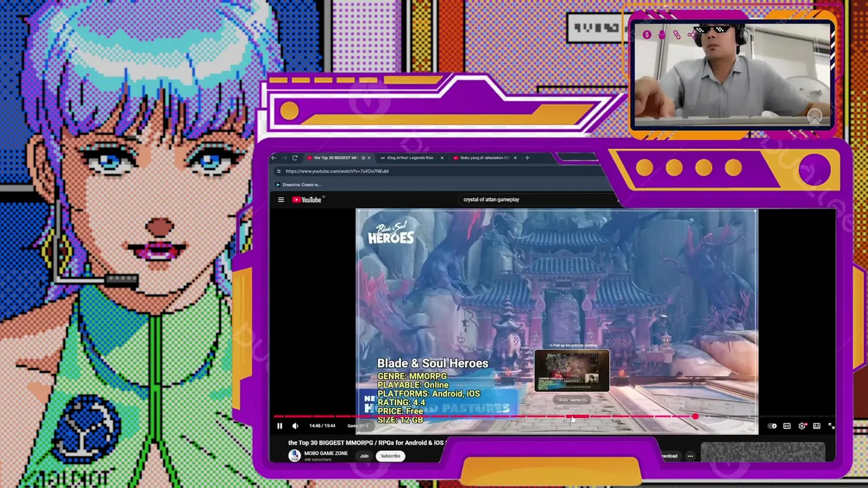Screen dimensions: 868x488
Task: Open the MOBO GAME ZONE channel avatar
Action: [294, 455]
